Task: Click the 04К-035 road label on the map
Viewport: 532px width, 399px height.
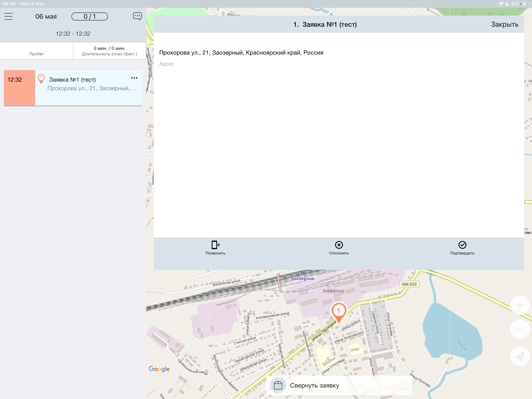Action: [409, 284]
